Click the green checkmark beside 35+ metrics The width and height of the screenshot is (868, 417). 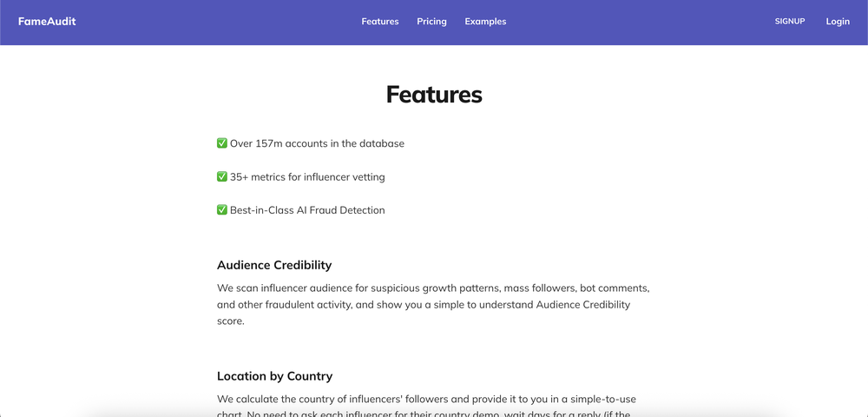point(222,176)
